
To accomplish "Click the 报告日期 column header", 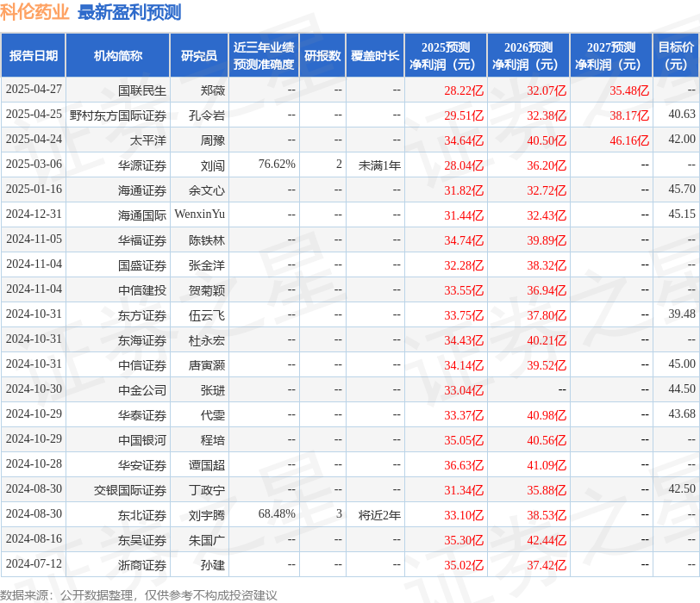I will [x=34, y=55].
